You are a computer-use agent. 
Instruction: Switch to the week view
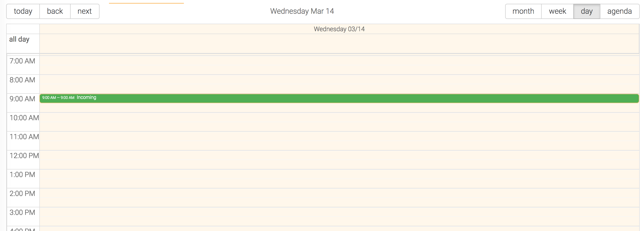pos(557,11)
